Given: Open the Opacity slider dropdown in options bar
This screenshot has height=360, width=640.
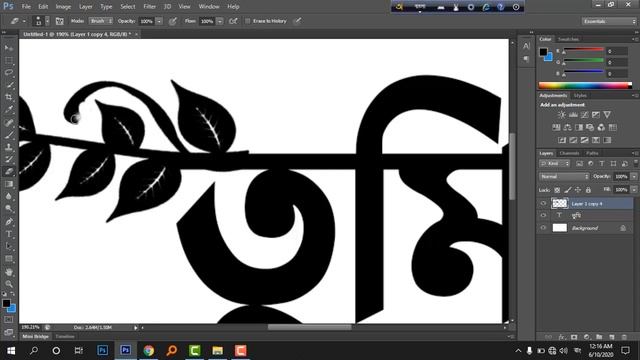Looking at the screenshot, I should click(159, 21).
